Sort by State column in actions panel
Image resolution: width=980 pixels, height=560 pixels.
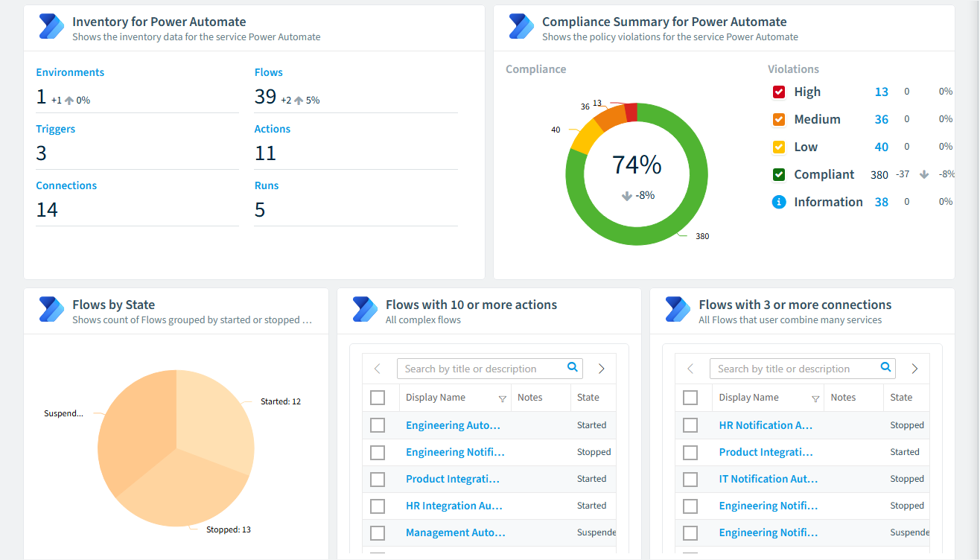pos(588,398)
